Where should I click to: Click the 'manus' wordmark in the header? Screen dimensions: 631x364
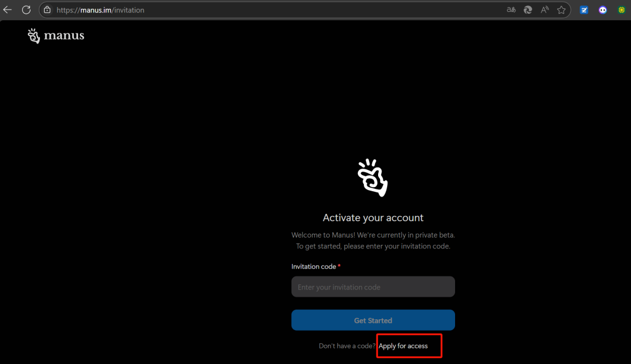pyautogui.click(x=64, y=36)
